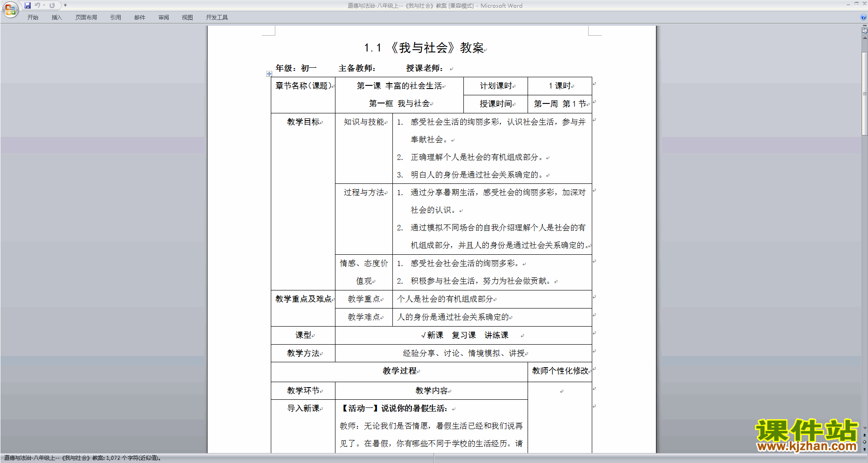The height and width of the screenshot is (463, 868).
Task: Click the cell 第一课 丰富的社会生活
Action: pos(400,86)
